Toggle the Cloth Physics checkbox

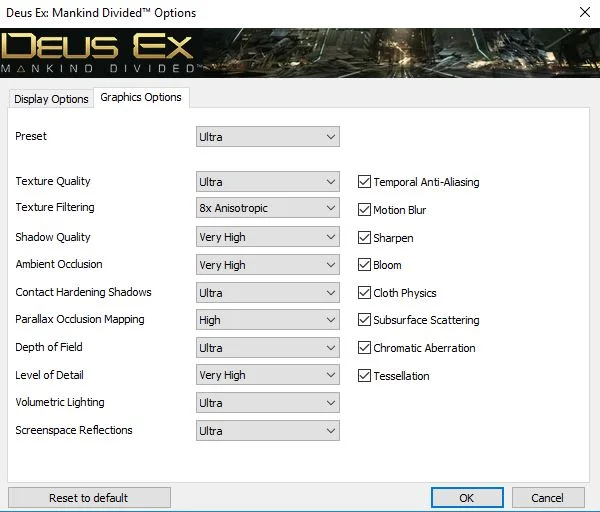364,292
